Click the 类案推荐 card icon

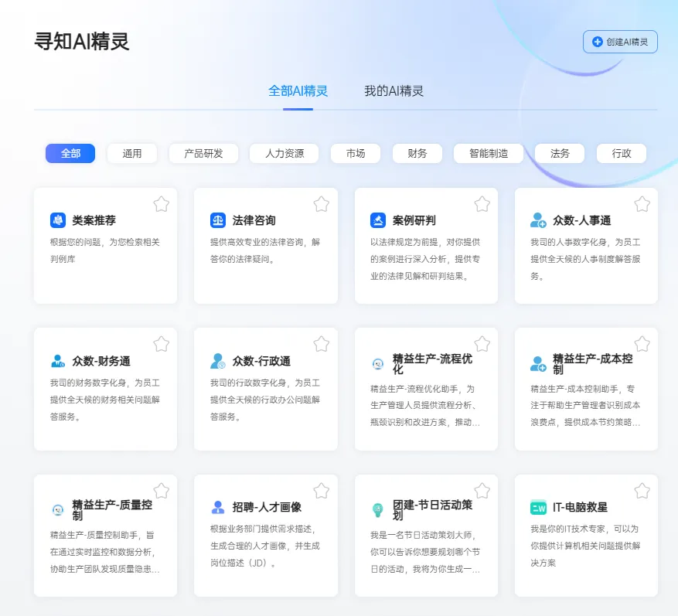(x=58, y=220)
